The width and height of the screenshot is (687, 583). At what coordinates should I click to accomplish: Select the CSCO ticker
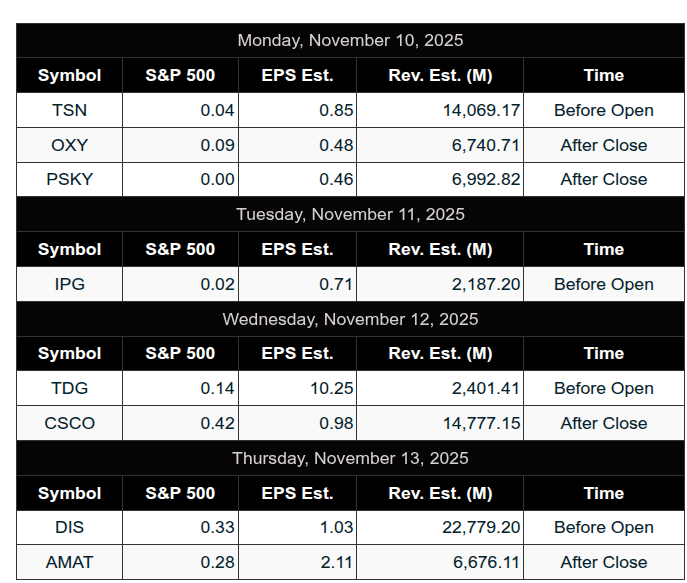(x=69, y=423)
